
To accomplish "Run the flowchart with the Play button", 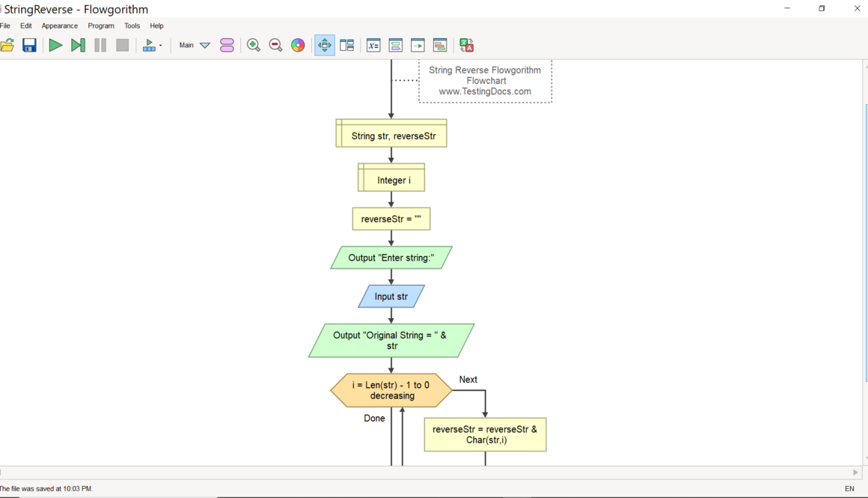I will pos(55,46).
